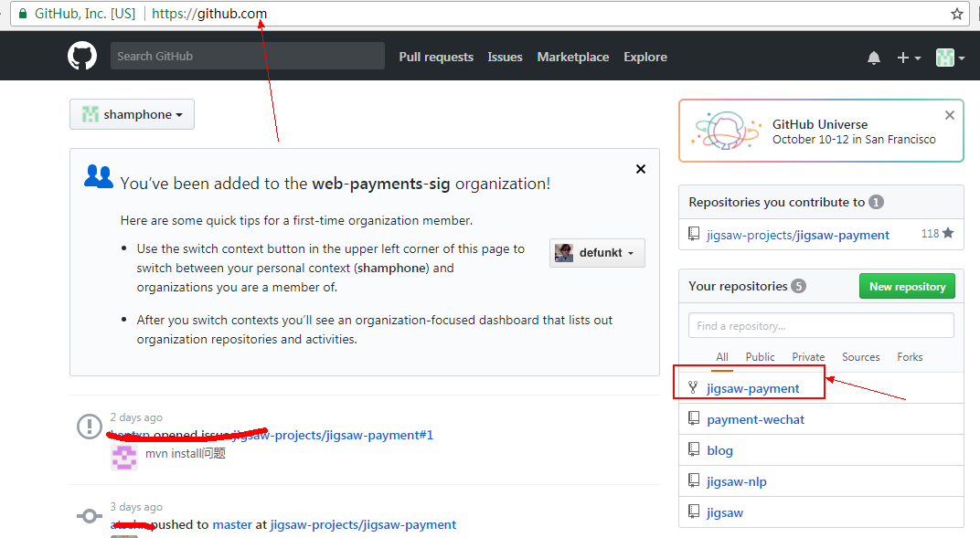Open Pull requests in the header

[436, 57]
